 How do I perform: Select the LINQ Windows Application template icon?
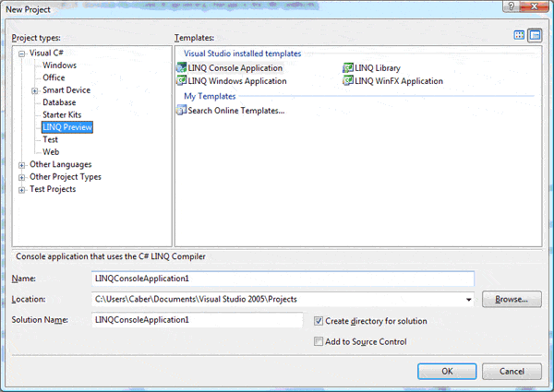[x=180, y=81]
